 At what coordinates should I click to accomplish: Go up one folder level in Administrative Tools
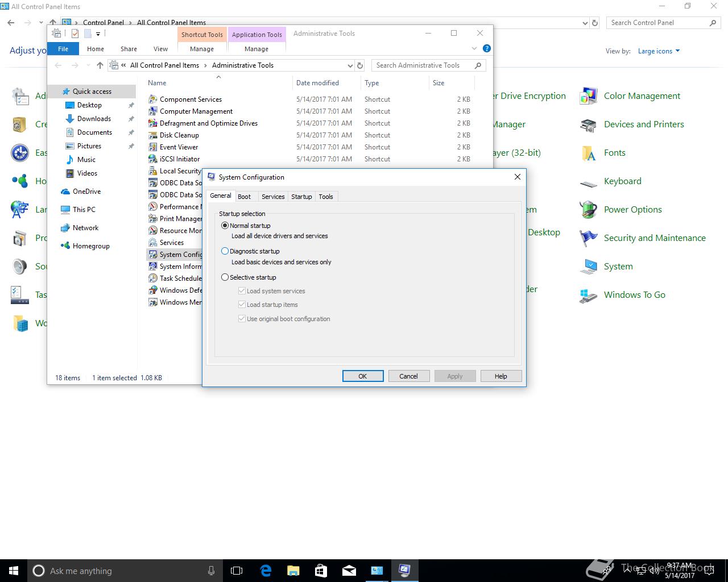(100, 65)
